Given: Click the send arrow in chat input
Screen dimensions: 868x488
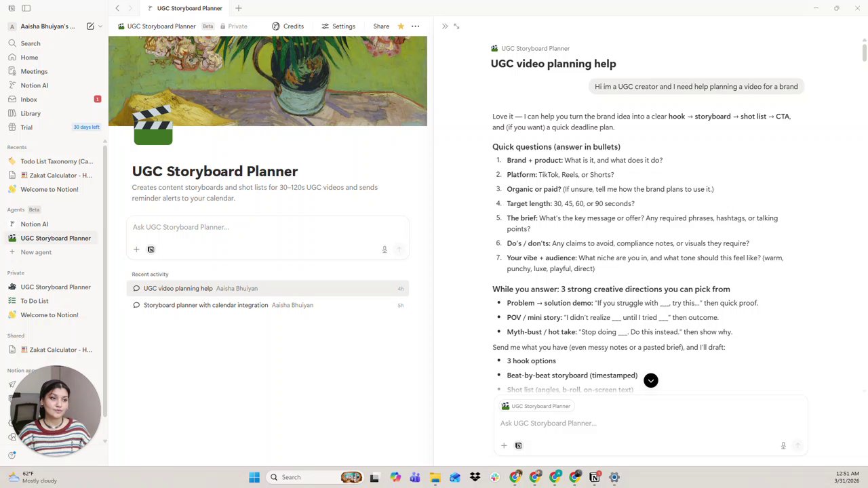Looking at the screenshot, I should 797,445.
